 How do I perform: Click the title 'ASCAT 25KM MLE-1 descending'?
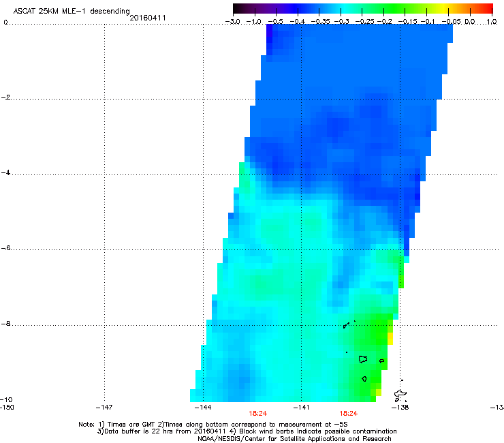click(72, 12)
